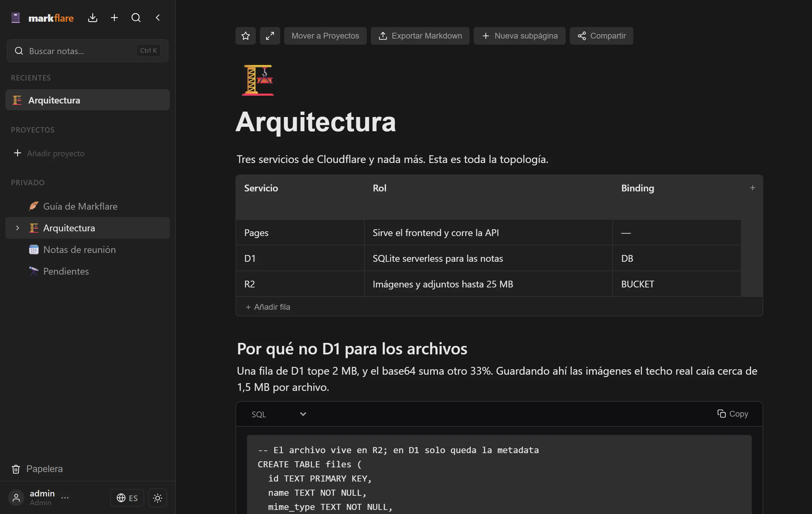The image size is (812, 514).
Task: Open Pendientes note
Action: [x=88, y=271]
